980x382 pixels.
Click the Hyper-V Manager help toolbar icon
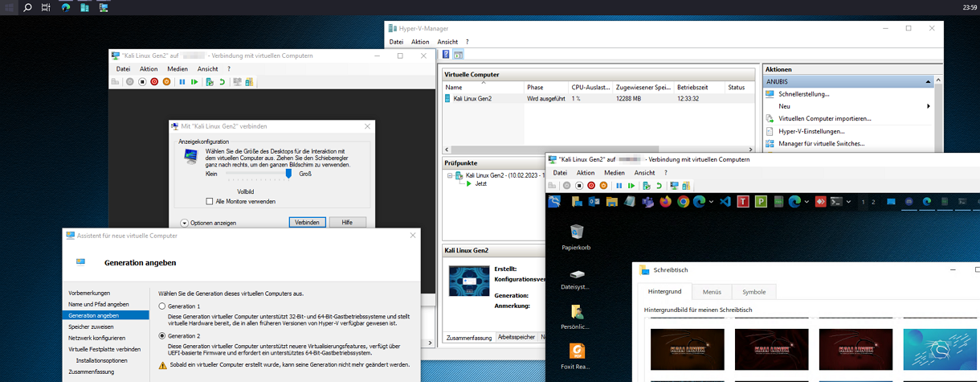click(x=447, y=54)
